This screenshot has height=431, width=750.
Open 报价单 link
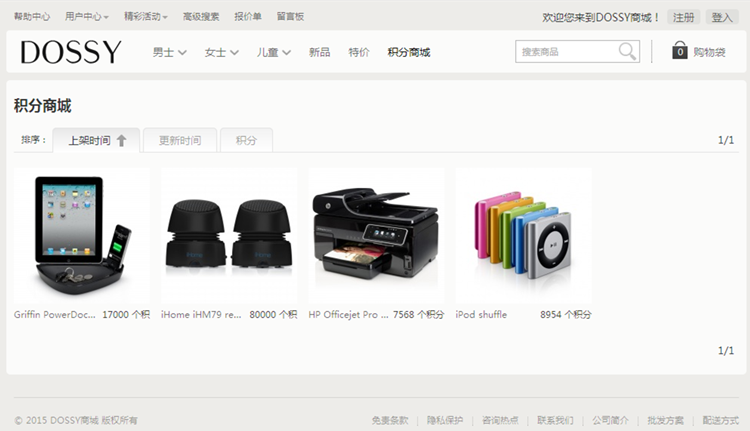248,17
